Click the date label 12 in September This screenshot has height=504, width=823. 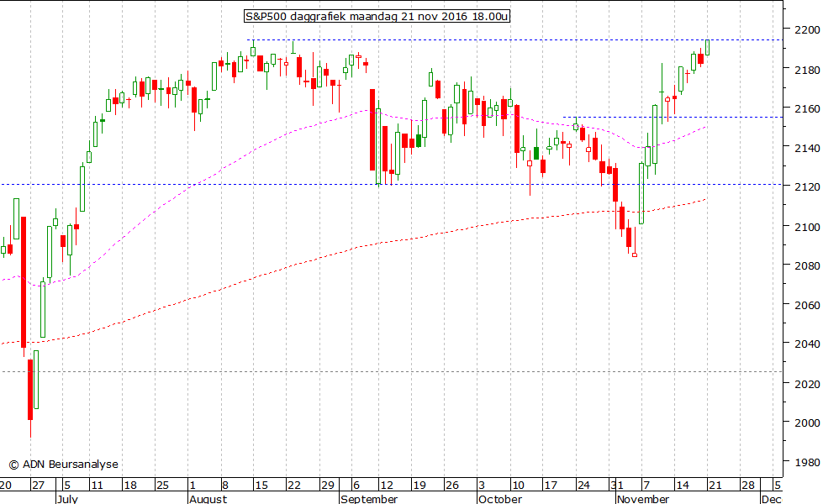387,486
